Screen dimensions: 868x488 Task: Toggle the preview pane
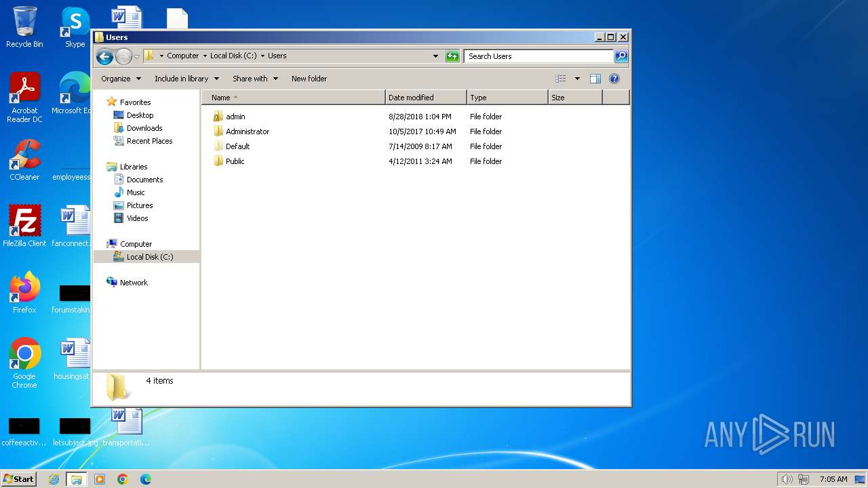coord(595,79)
